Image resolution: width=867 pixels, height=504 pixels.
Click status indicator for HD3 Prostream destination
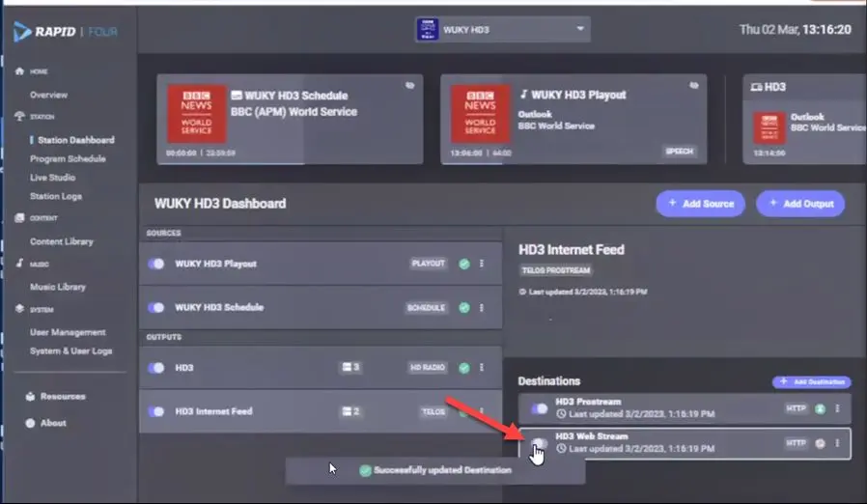tap(821, 408)
